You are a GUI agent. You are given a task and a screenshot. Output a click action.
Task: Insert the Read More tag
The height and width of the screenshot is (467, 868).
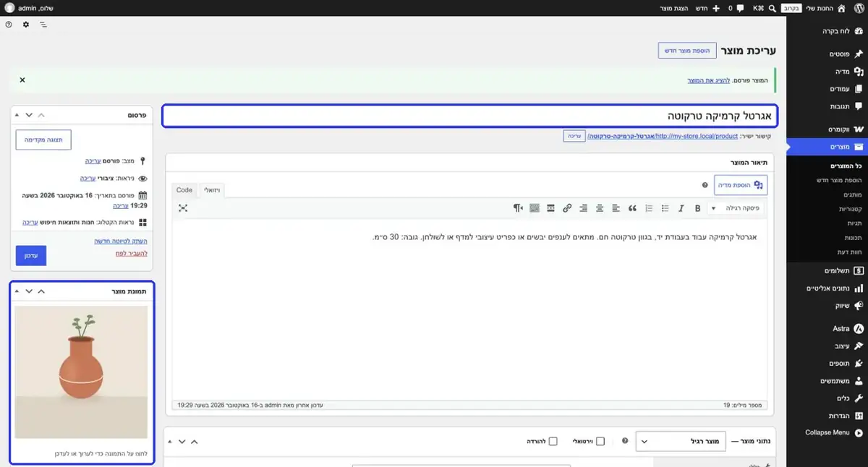[x=550, y=208]
